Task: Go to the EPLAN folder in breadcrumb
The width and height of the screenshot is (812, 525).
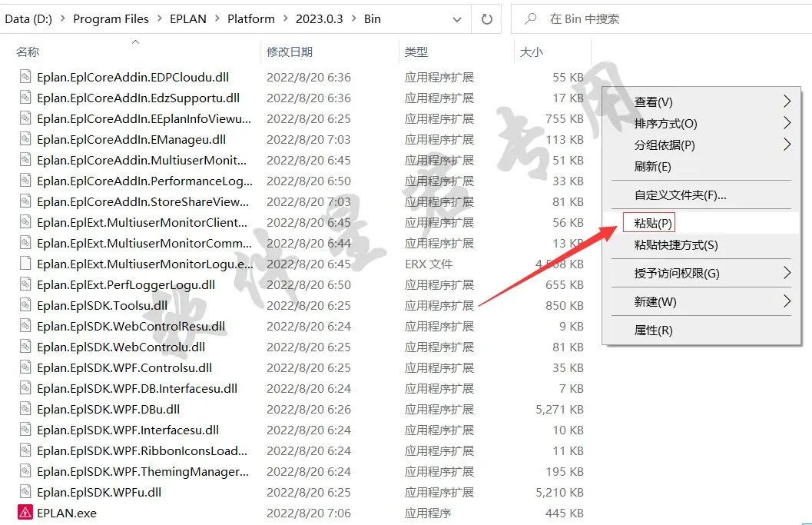Action: click(188, 19)
